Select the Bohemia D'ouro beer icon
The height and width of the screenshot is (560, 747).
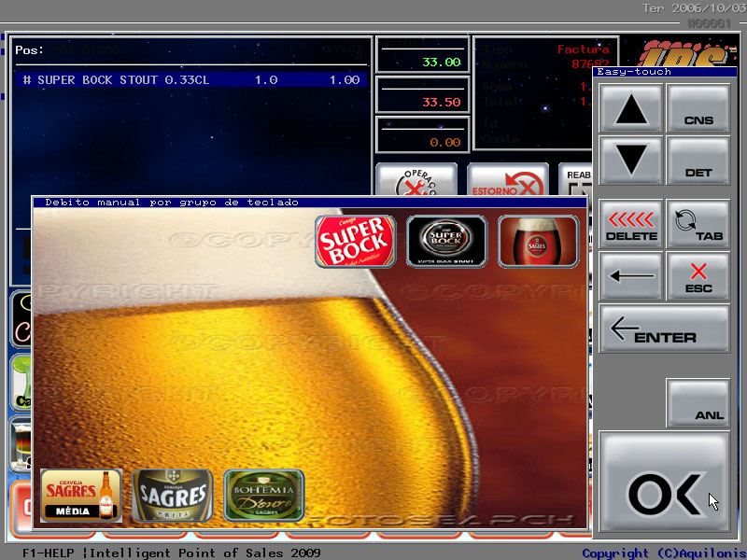click(263, 495)
